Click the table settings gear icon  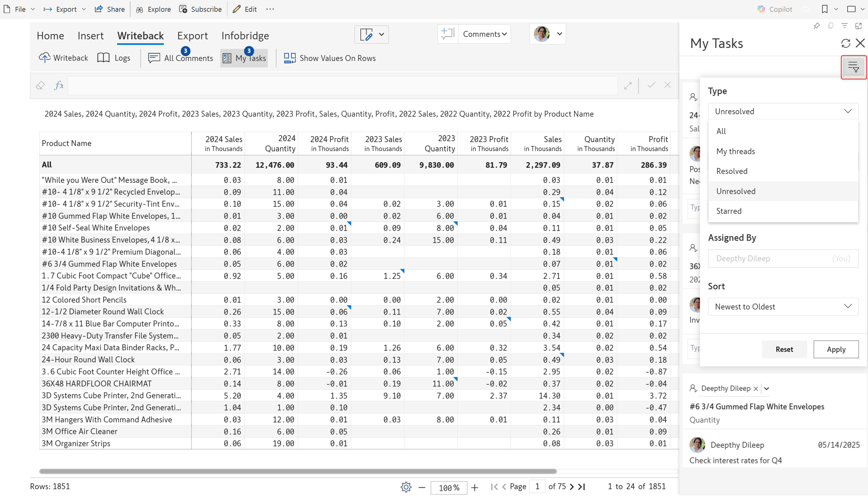(406, 487)
